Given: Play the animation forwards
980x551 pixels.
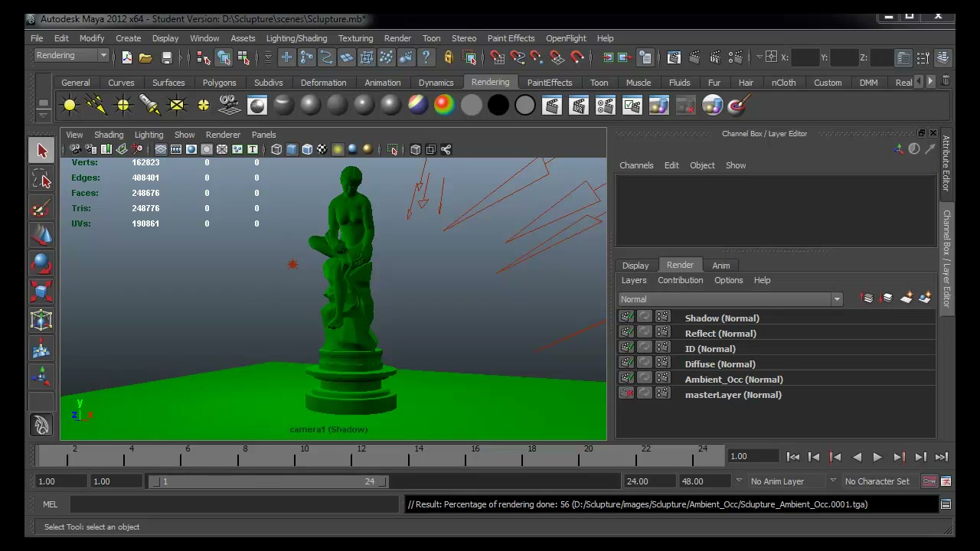Looking at the screenshot, I should tap(877, 457).
